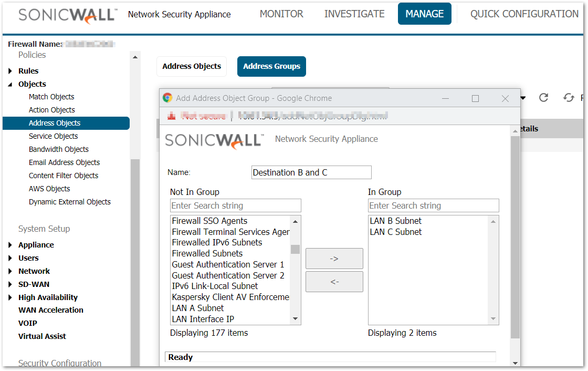Viewport: 588px width, 371px height.
Task: Click the refresh icon beside the popup
Action: point(543,98)
